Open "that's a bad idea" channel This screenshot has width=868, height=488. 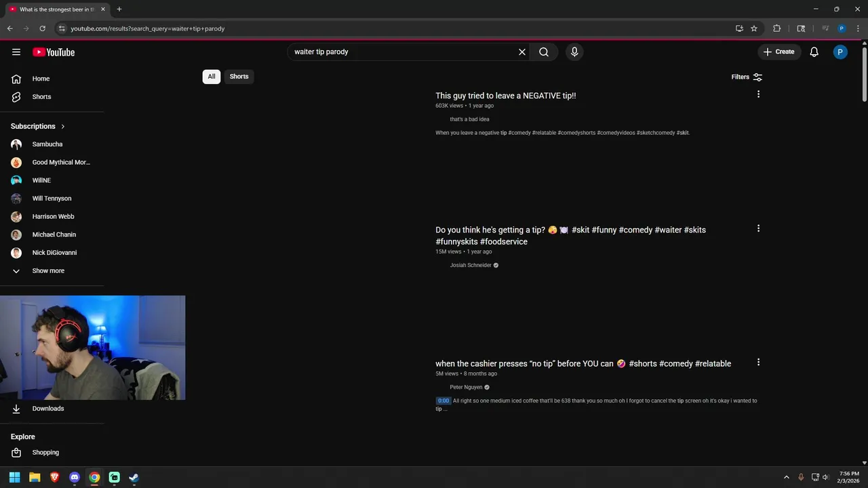coord(469,119)
